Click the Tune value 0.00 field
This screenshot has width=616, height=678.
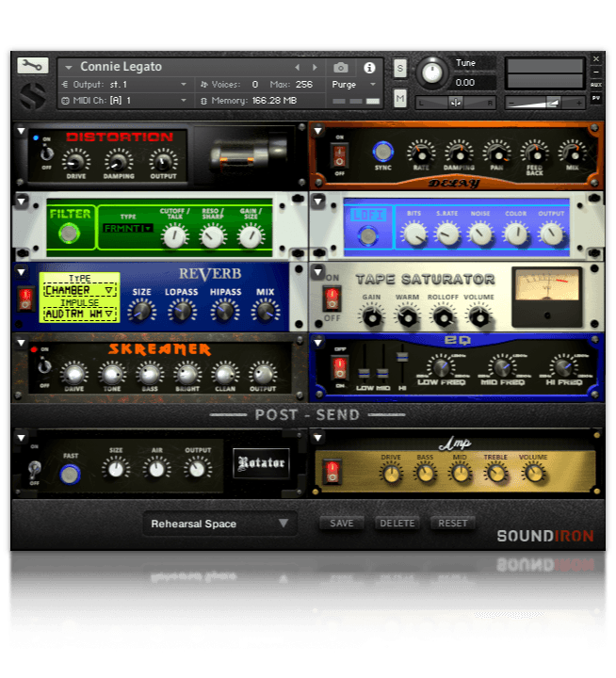point(474,82)
